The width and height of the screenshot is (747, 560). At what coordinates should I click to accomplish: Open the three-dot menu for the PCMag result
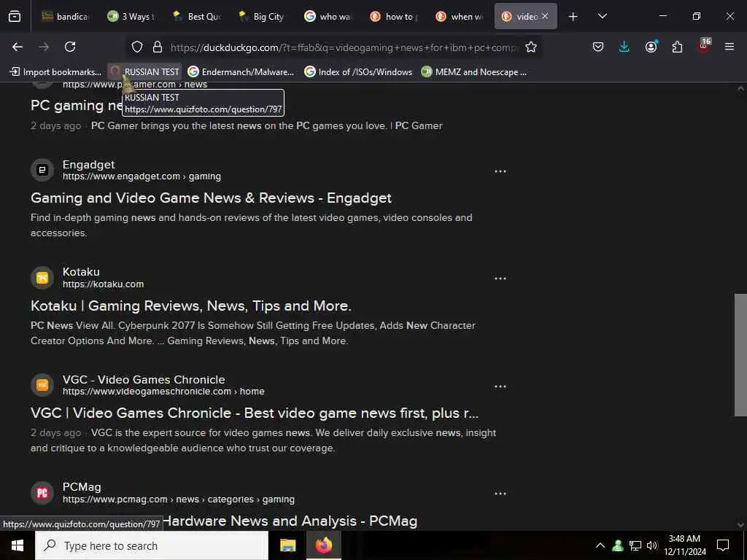pos(500,494)
